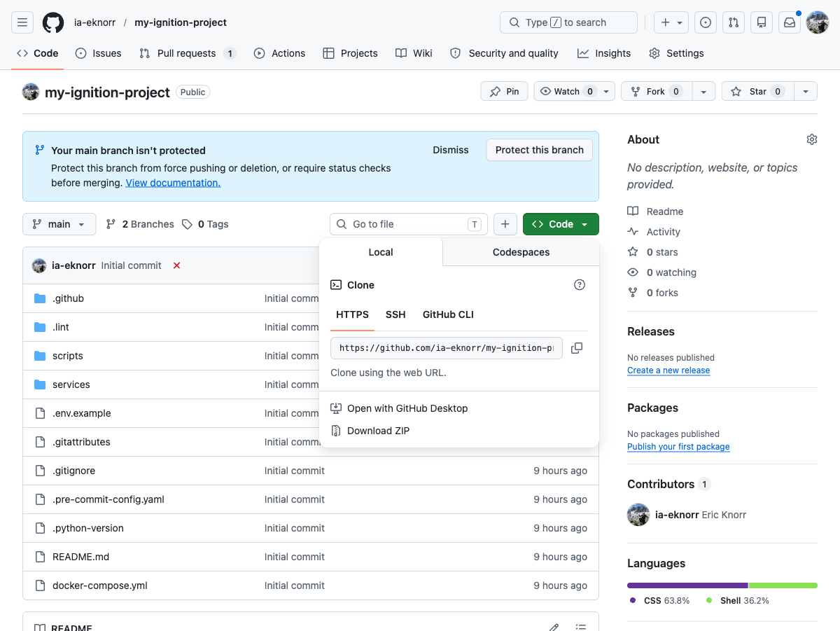
Task: Star the repository
Action: (757, 92)
